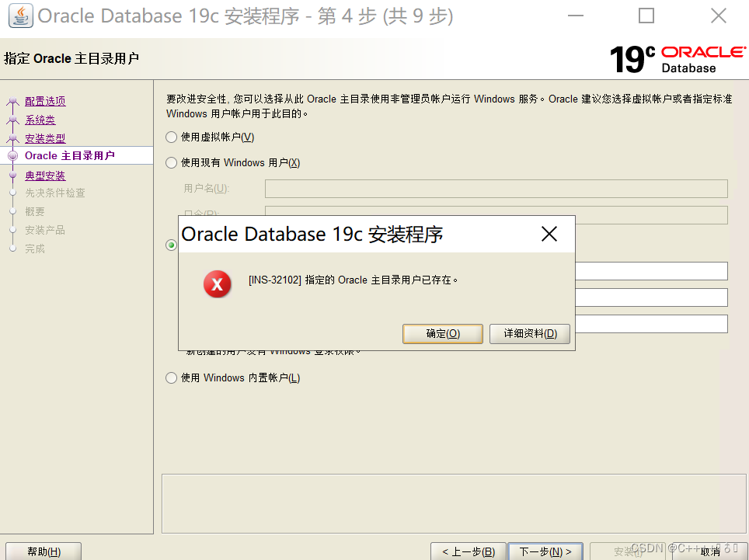Select 使用 Windows 内置帐户(L) radio option
Screen dimensions: 749x560
172,378
